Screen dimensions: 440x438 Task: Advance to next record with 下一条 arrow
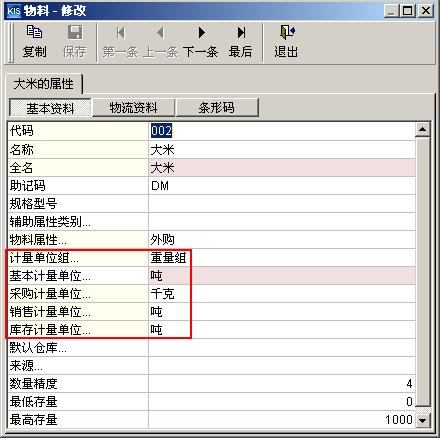(x=201, y=32)
